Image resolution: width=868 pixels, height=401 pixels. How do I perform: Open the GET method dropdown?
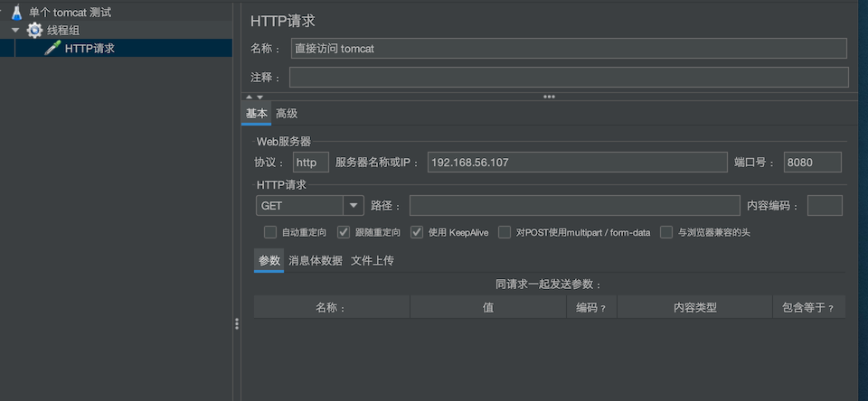[353, 206]
